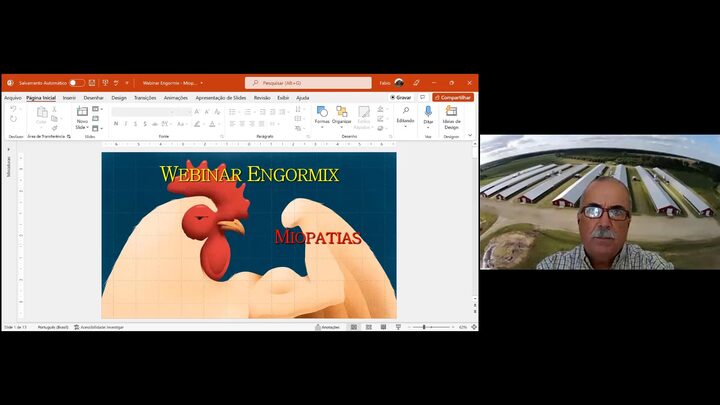Screen dimensions: 720x405
Task: Click the zoom slider handle in status bar
Action: [x=424, y=327]
